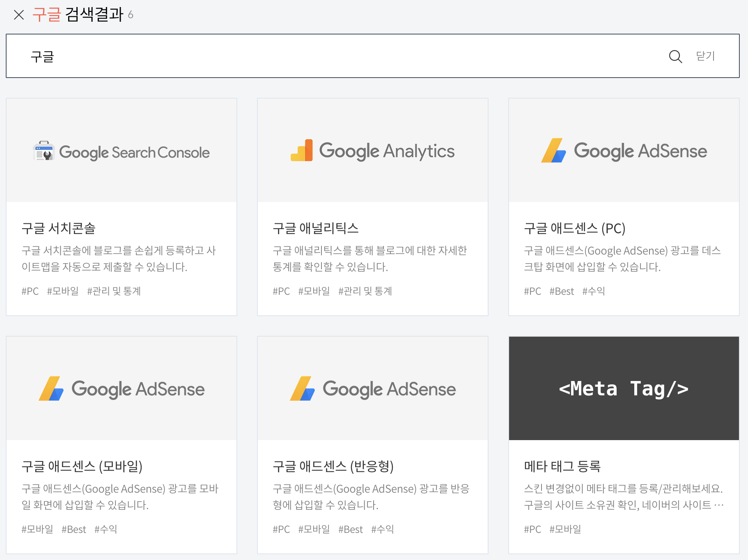The image size is (748, 560).
Task: Click #수익 tag under 구글 애드센스 (PC)
Action: pos(594,291)
